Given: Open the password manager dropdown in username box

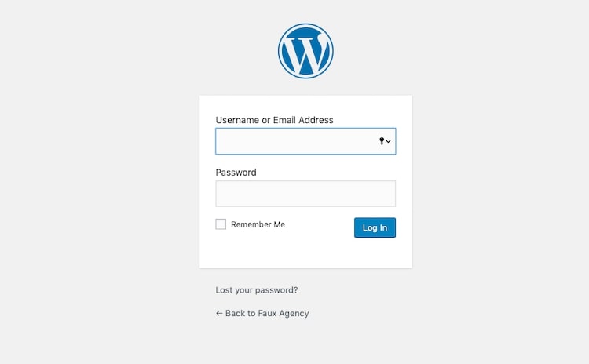Looking at the screenshot, I should pyautogui.click(x=385, y=141).
